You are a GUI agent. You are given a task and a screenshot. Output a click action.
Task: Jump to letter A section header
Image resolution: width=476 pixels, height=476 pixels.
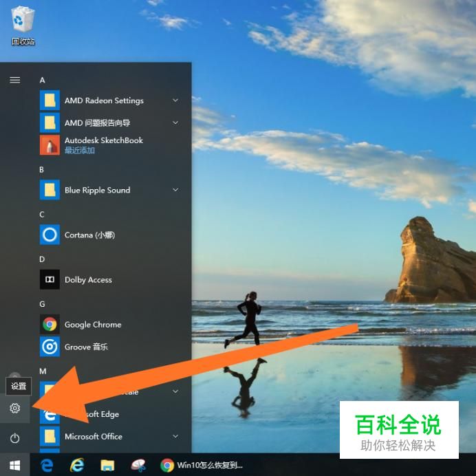(42, 80)
